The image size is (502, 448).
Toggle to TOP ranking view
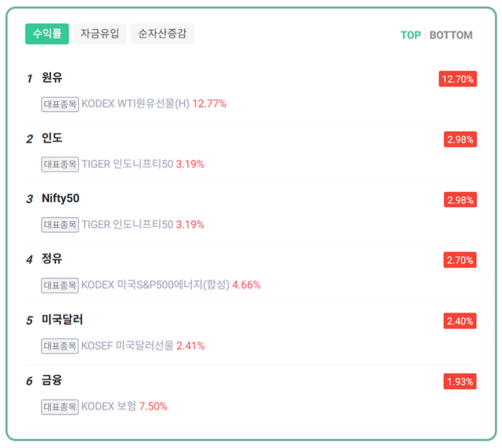(x=410, y=35)
